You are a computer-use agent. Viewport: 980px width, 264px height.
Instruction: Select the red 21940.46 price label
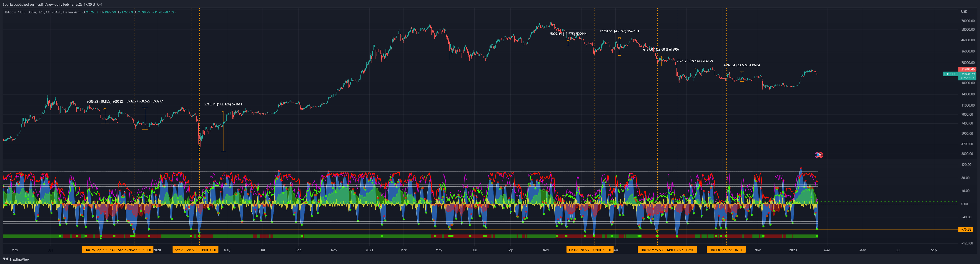pos(968,70)
